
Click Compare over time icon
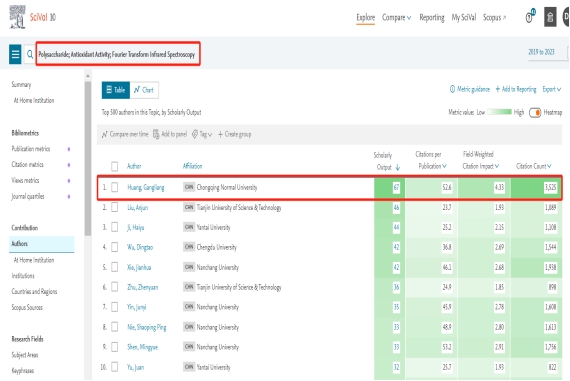[x=105, y=135]
